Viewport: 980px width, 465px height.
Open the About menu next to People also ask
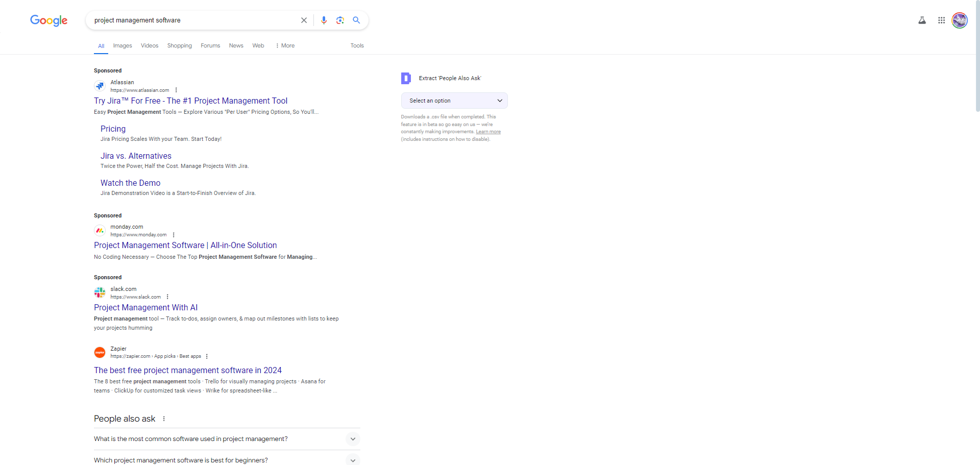point(164,418)
